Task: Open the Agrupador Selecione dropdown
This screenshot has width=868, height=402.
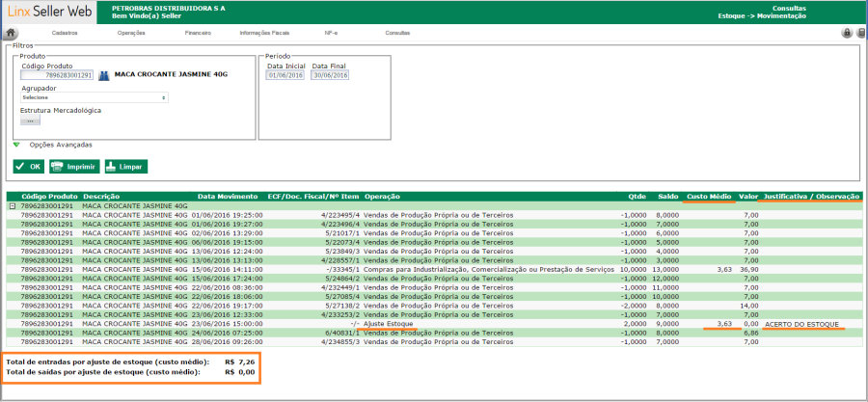Action: pyautogui.click(x=95, y=97)
